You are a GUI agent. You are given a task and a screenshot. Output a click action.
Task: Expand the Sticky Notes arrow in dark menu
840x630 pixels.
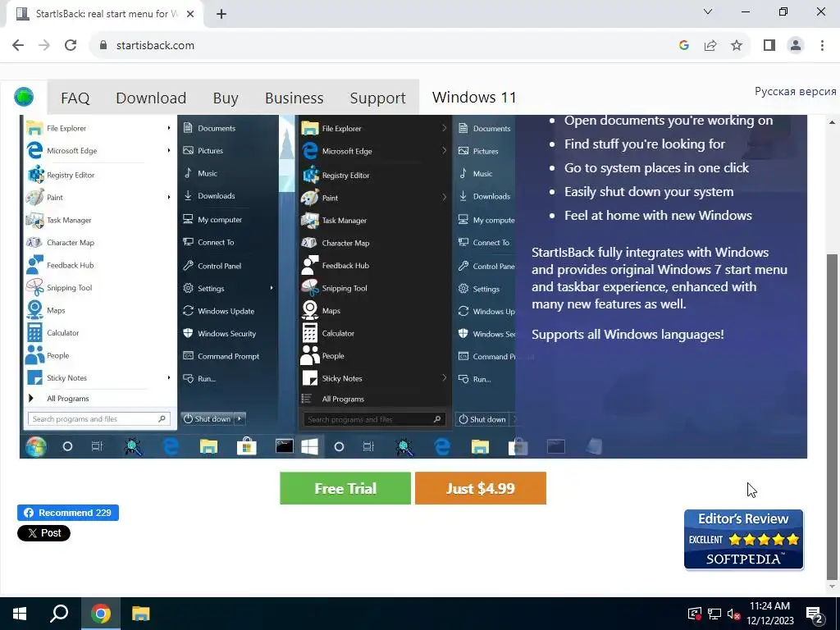(x=444, y=378)
